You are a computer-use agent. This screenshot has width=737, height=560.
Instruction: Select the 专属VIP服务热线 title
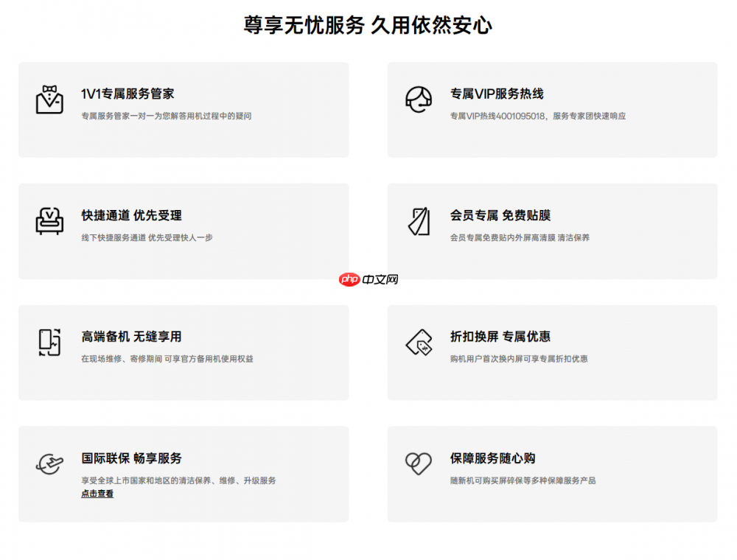(x=497, y=94)
